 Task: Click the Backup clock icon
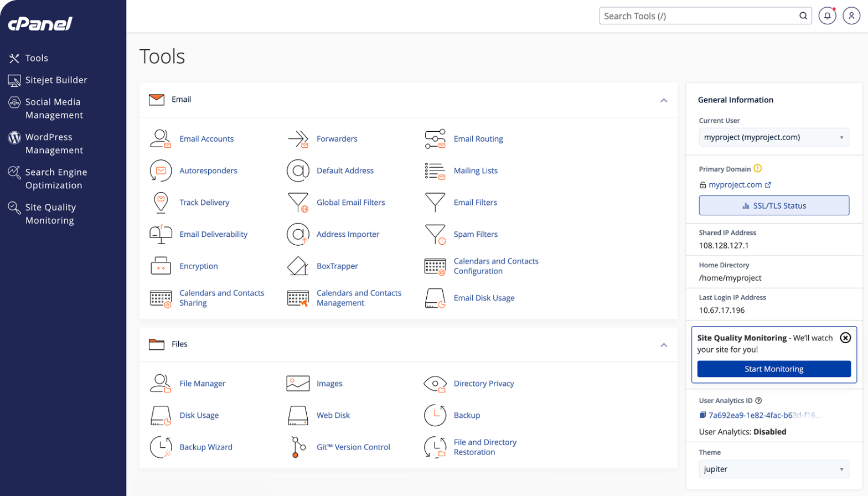click(435, 415)
